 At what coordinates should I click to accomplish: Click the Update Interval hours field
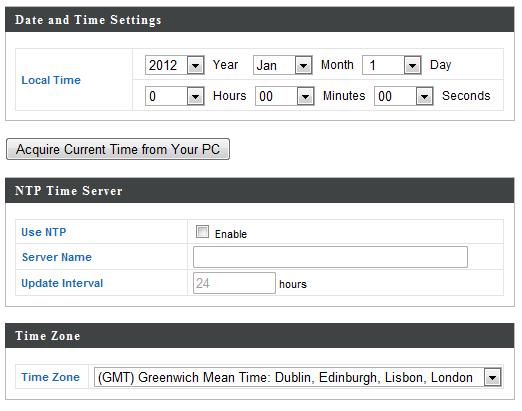tap(234, 283)
